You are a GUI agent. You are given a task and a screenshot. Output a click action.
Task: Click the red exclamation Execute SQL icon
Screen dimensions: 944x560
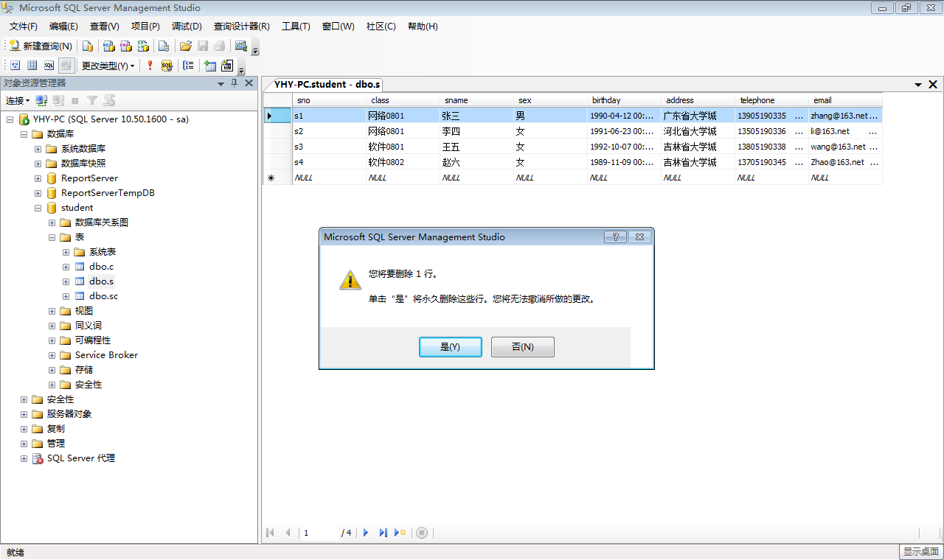point(150,66)
